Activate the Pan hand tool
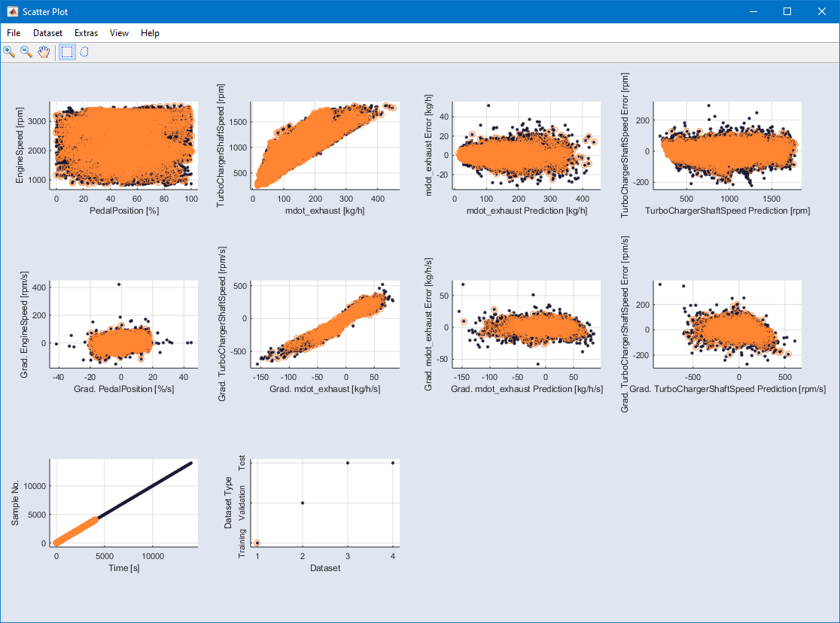The width and height of the screenshot is (840, 623). [44, 52]
